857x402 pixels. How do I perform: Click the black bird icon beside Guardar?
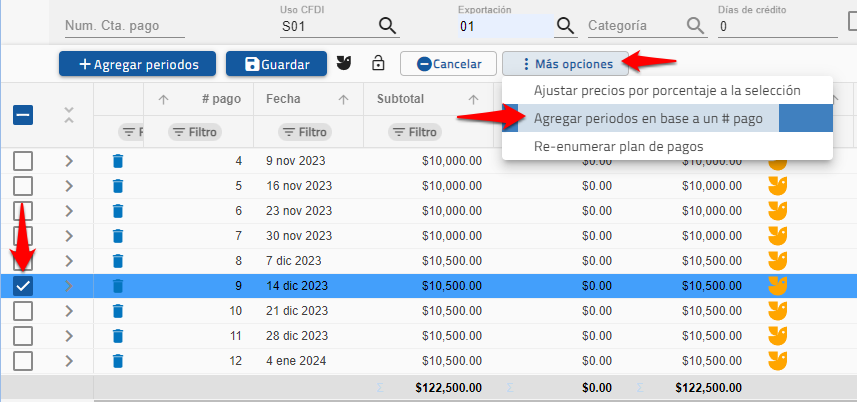(346, 64)
